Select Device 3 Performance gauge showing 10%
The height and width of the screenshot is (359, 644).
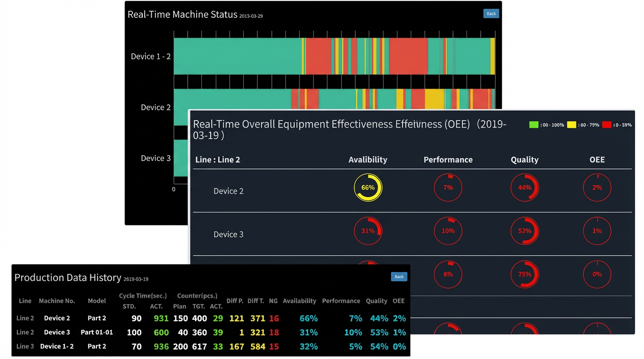click(448, 231)
